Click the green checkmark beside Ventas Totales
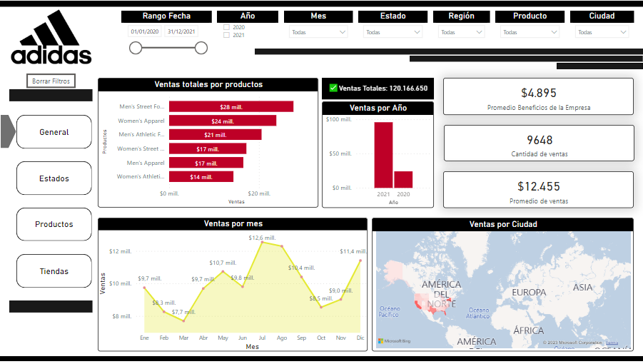The image size is (643, 364). pos(333,89)
